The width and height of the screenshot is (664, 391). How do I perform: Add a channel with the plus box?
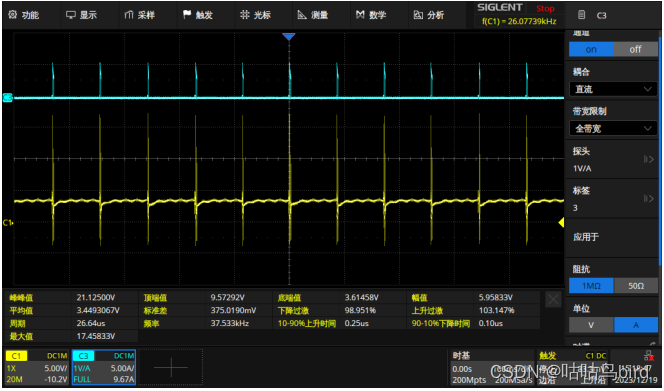pyautogui.click(x=171, y=367)
